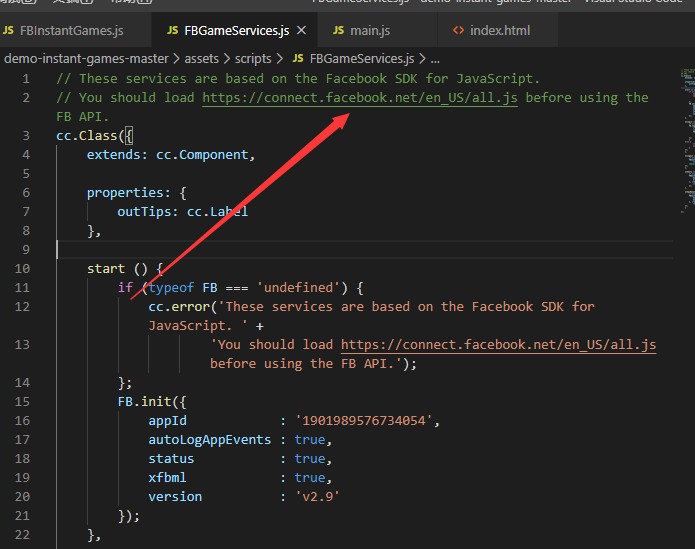Click 'cc.Component' on line 4
The width and height of the screenshot is (695, 549).
202,155
